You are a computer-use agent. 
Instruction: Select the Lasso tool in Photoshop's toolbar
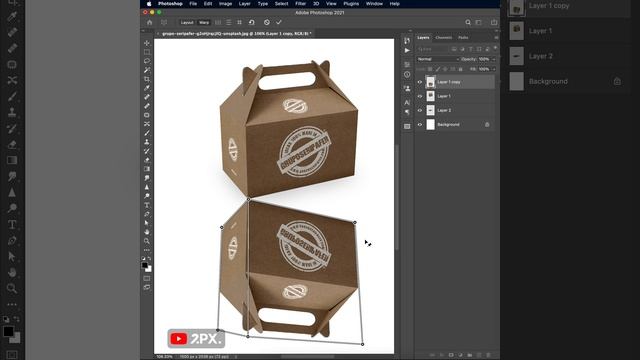pos(147,61)
